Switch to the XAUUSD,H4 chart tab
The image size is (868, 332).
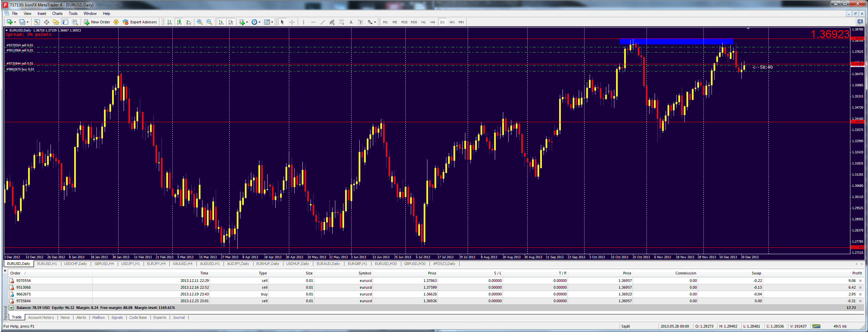pos(182,264)
